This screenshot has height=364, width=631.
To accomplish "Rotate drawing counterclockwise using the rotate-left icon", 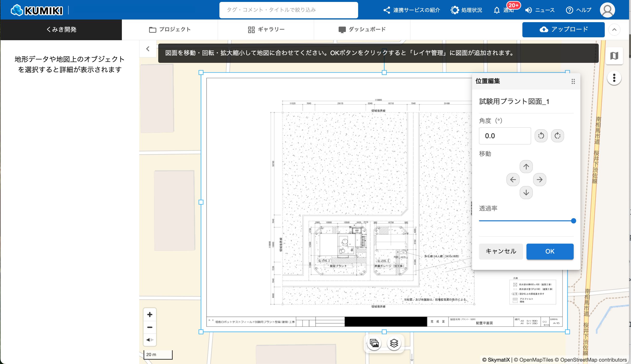I will tap(541, 136).
